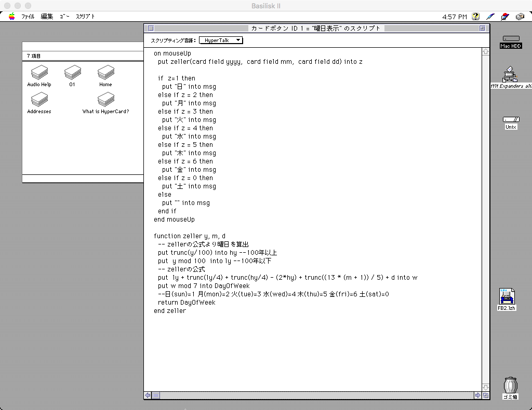Click the 'else if z = 6 then' line

[x=185, y=161]
